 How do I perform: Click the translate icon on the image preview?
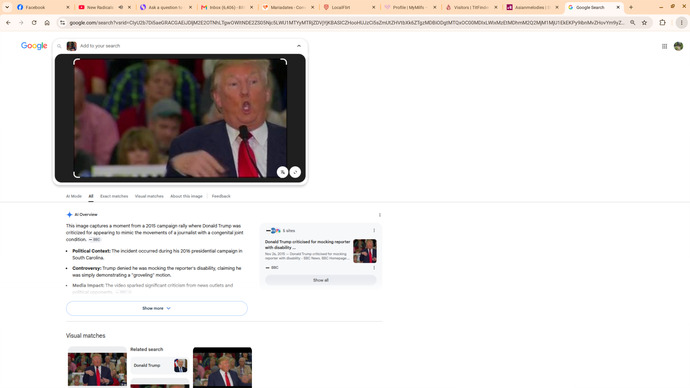[282, 172]
